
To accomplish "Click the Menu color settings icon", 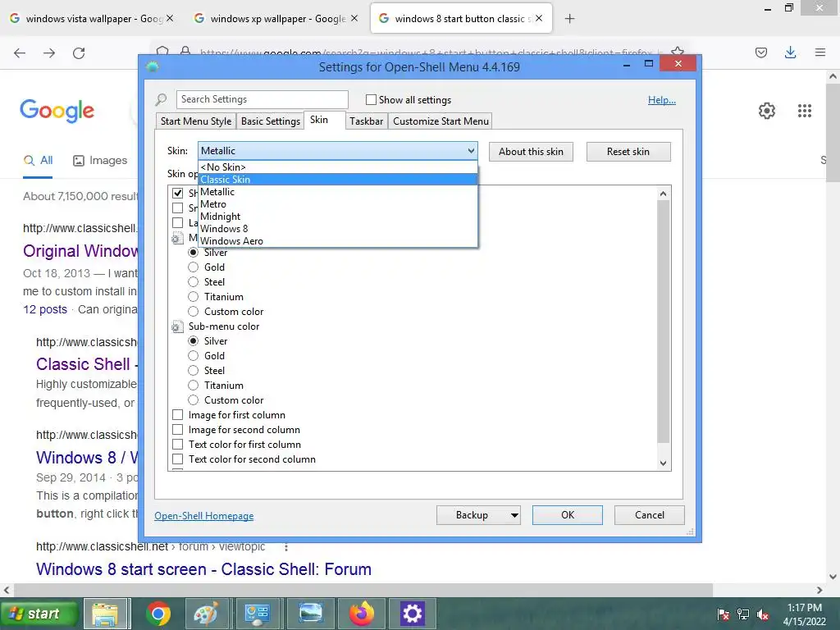I will click(177, 238).
